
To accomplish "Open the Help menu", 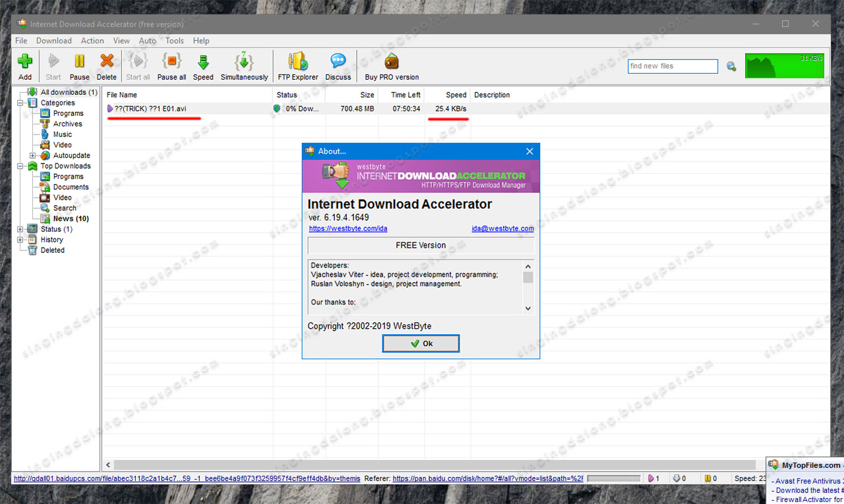I will click(201, 41).
